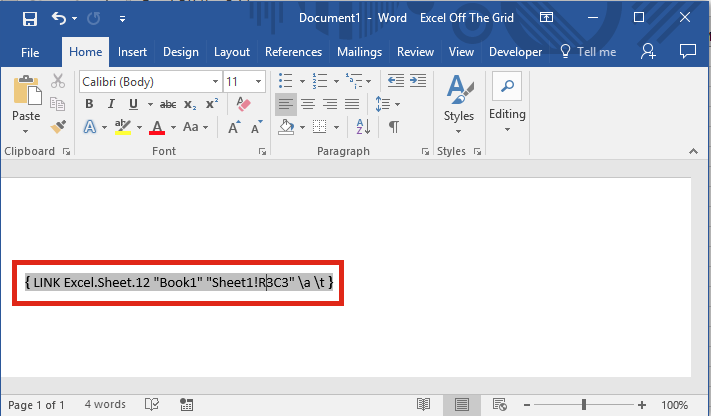This screenshot has height=416, width=711.
Task: Apply red font color
Action: tap(157, 127)
